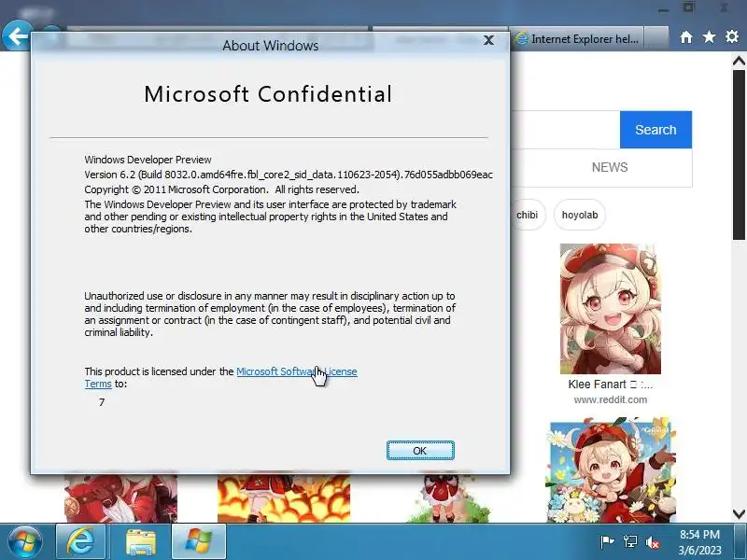The width and height of the screenshot is (747, 560).
Task: Click the scrollbar up arrow
Action: tap(739, 61)
